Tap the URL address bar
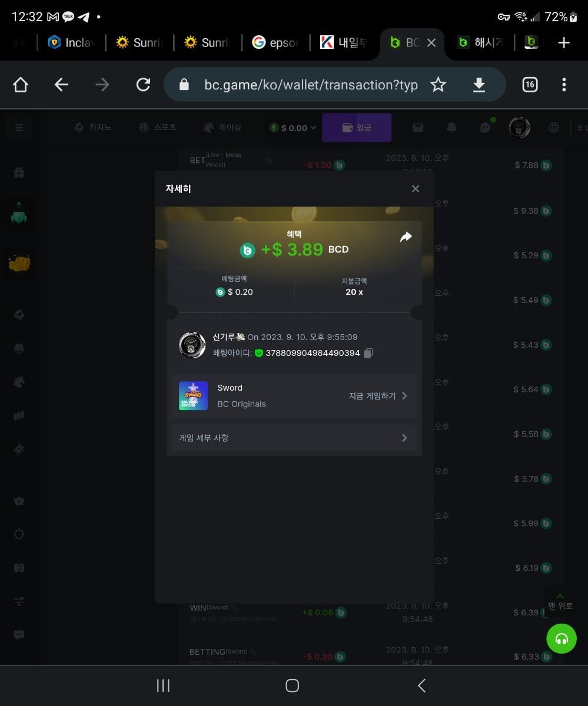The height and width of the screenshot is (706, 588). (311, 85)
